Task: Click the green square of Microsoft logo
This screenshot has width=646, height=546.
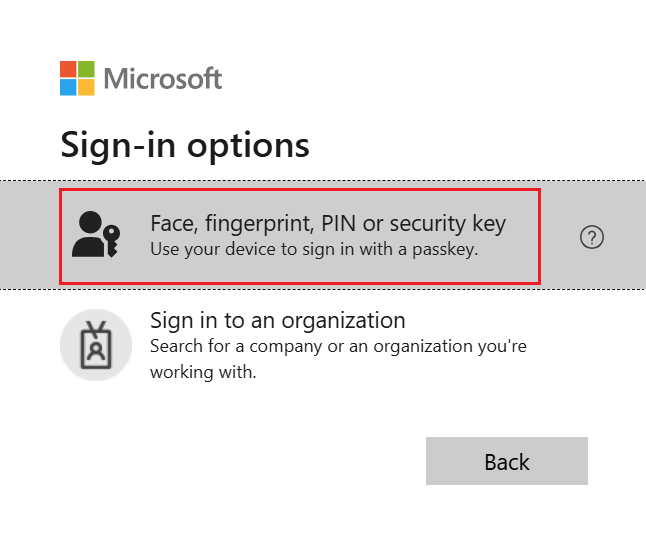Action: 86,69
